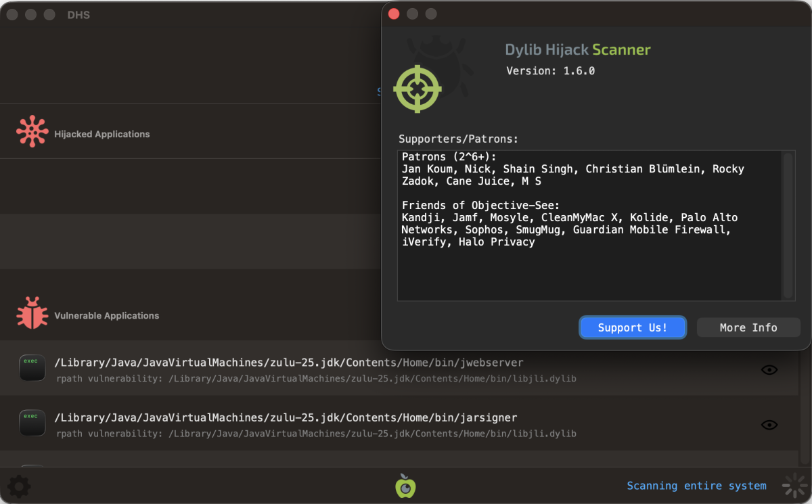Select the jwebserver path row

399,368
